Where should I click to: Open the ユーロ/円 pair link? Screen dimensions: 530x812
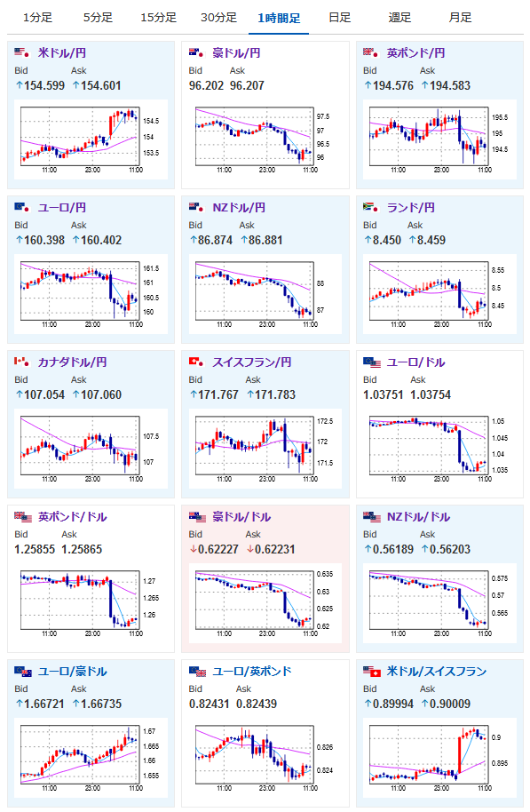61,208
